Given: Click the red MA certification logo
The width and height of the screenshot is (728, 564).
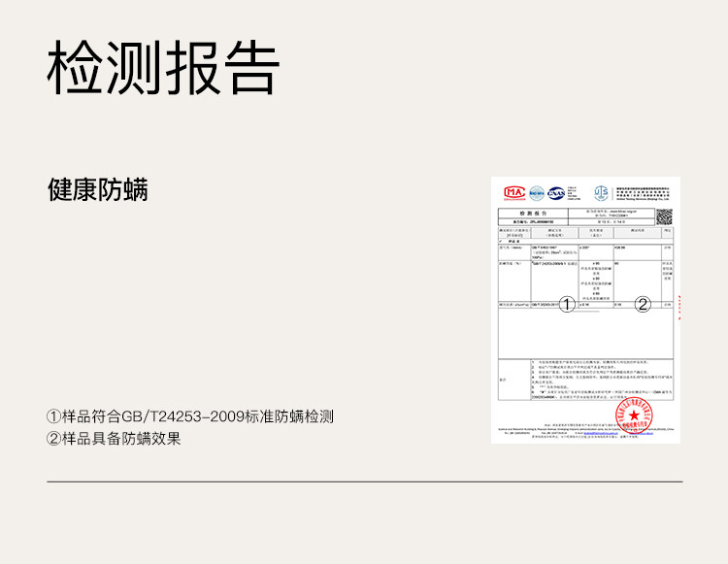Looking at the screenshot, I should pos(513,192).
